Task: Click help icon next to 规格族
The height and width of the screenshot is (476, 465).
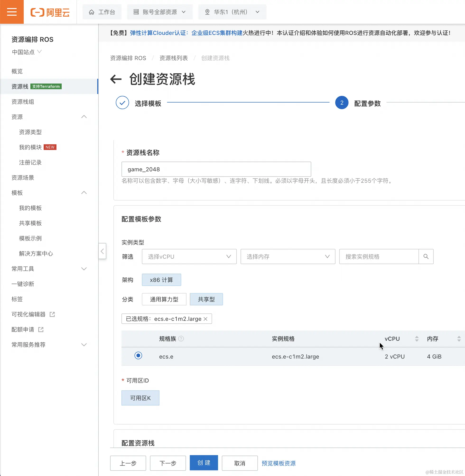Action: 181,339
